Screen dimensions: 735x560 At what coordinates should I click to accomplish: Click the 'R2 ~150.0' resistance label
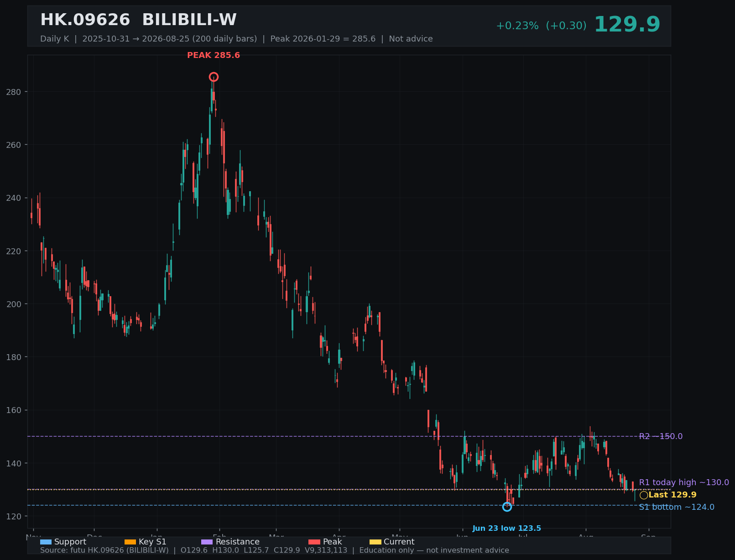pyautogui.click(x=661, y=436)
